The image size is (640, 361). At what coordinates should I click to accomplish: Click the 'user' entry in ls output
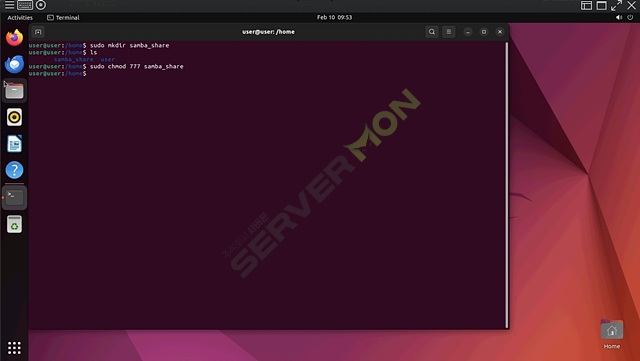(x=108, y=60)
